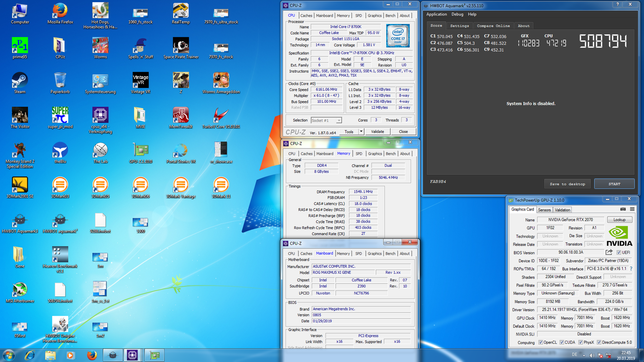
Task: Open the GPU-Z hamburger menu icon
Action: [632, 209]
